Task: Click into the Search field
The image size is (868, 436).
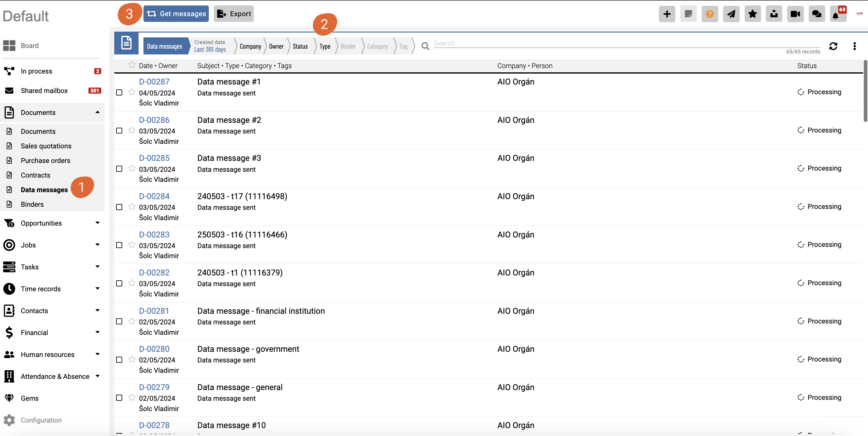Action: [627, 43]
